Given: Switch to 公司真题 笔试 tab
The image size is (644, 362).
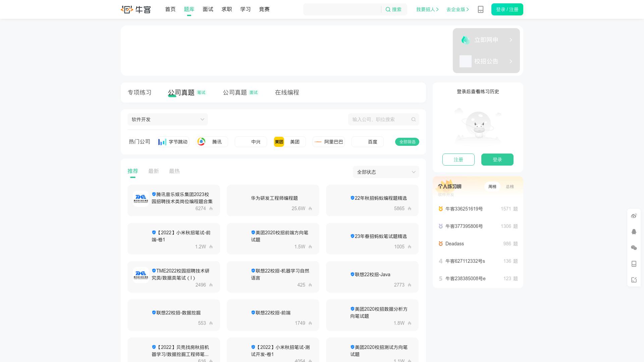Looking at the screenshot, I should (x=187, y=93).
